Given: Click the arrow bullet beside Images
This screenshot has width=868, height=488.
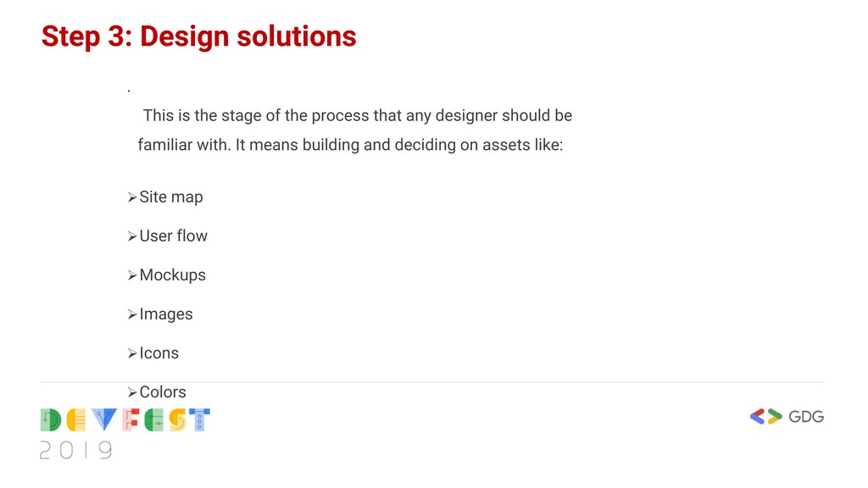Looking at the screenshot, I should (131, 315).
